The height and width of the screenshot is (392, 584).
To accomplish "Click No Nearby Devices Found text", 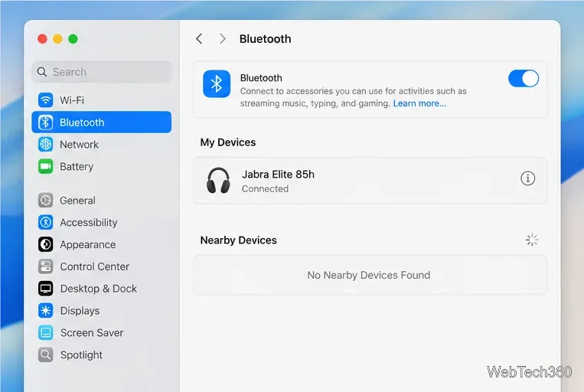I will tap(369, 275).
